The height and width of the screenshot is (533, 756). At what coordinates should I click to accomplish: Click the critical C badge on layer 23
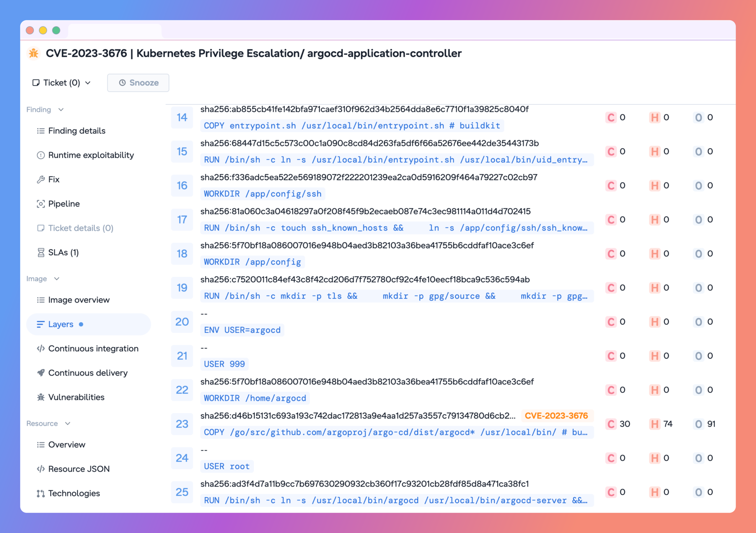[611, 424]
